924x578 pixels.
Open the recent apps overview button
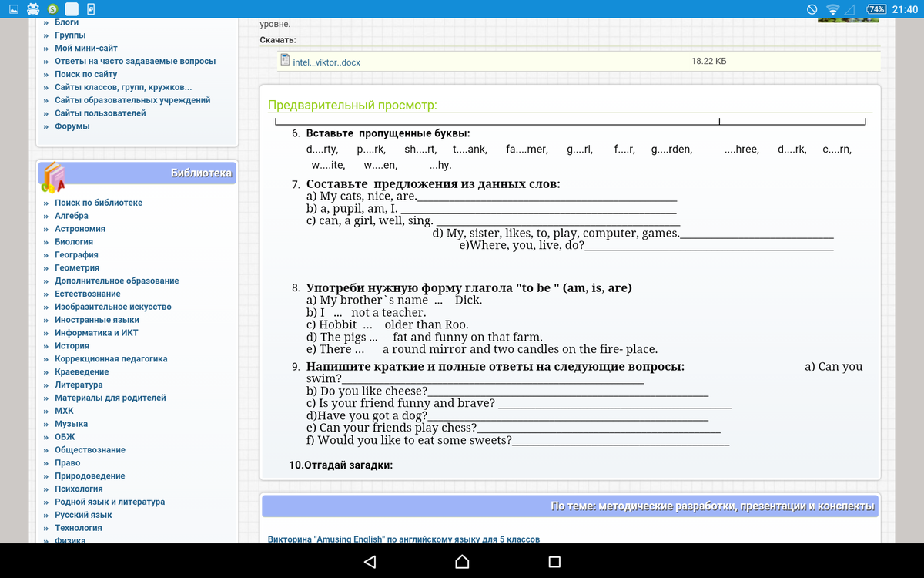(554, 562)
